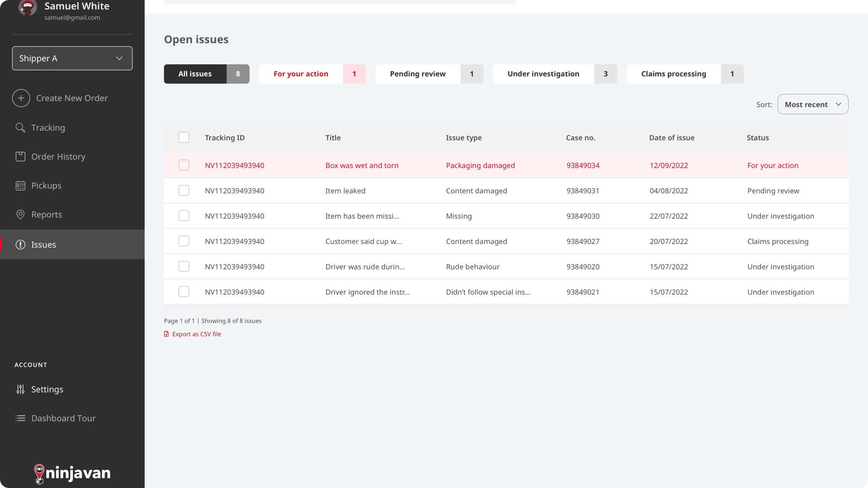This screenshot has height=488, width=868.
Task: Click the Reports pin icon
Action: click(20, 214)
